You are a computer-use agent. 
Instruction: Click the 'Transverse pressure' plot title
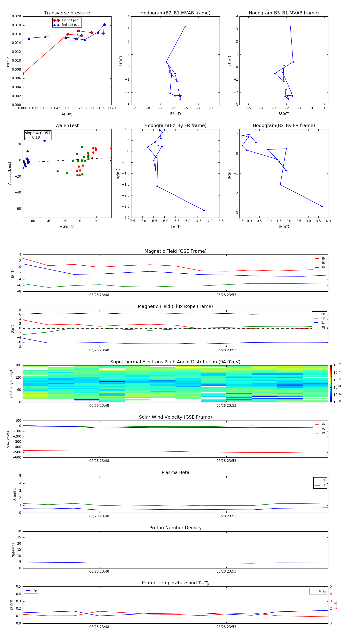(x=67, y=13)
